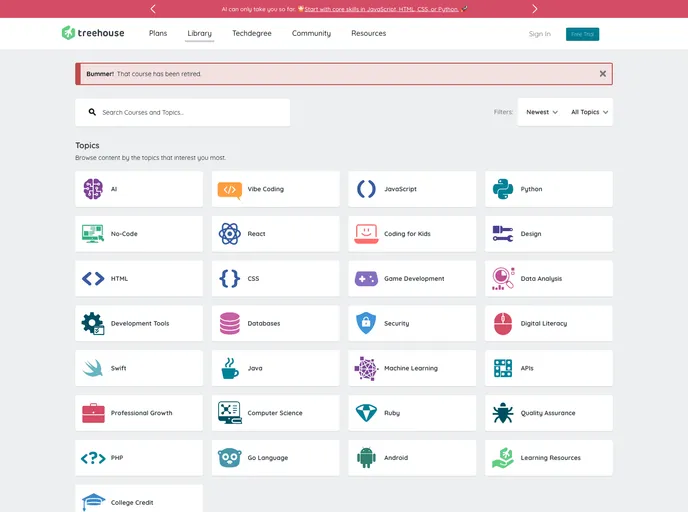Choose the JavaScript parentheses icon
Image resolution: width=688 pixels, height=512 pixels.
pos(366,189)
